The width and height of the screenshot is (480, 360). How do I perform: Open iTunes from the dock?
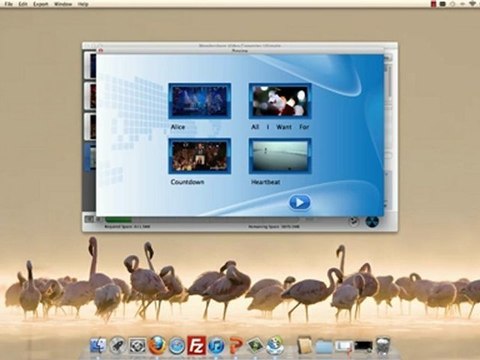click(216, 346)
